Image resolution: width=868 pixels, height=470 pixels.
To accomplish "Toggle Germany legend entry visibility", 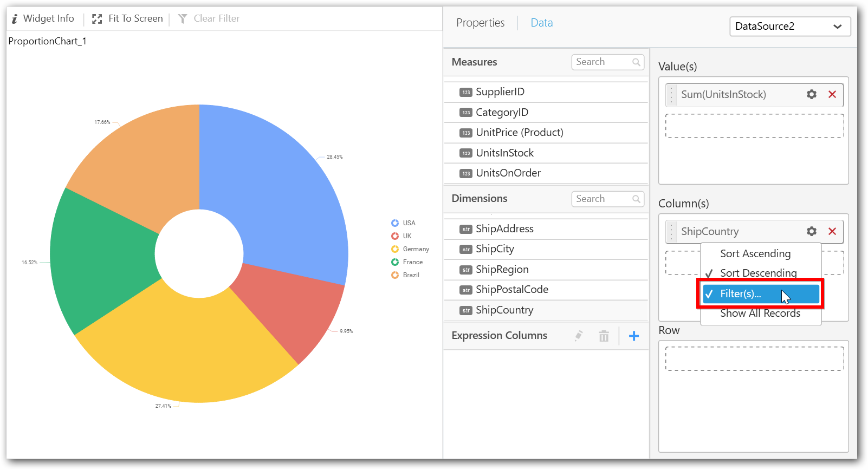I will pos(410,249).
